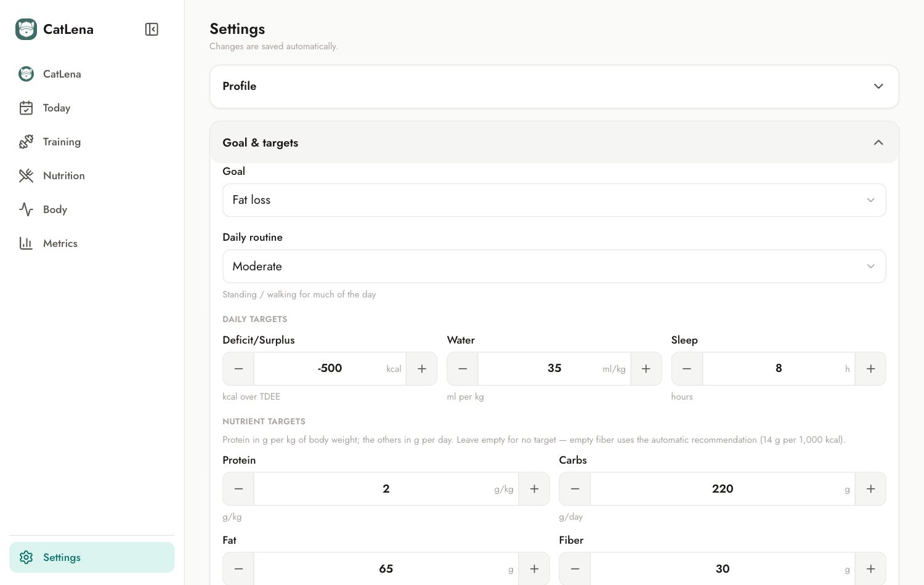This screenshot has height=585, width=924.
Task: Select Settings in the sidebar
Action: pyautogui.click(x=92, y=557)
